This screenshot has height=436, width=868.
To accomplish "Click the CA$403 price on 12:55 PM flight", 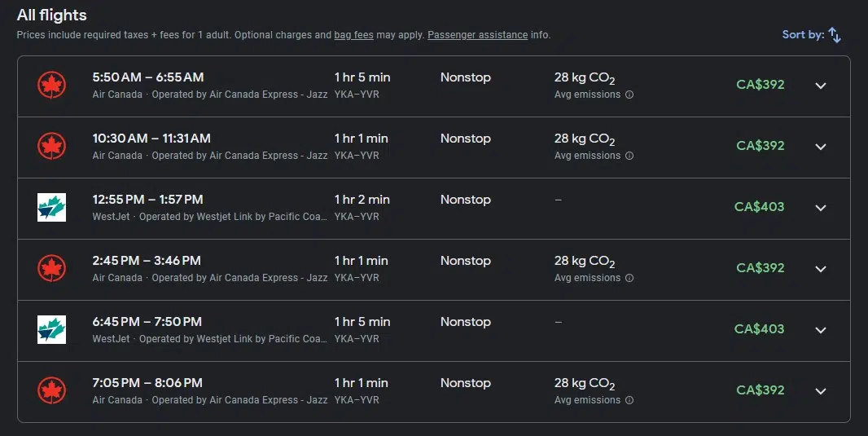I will click(759, 207).
